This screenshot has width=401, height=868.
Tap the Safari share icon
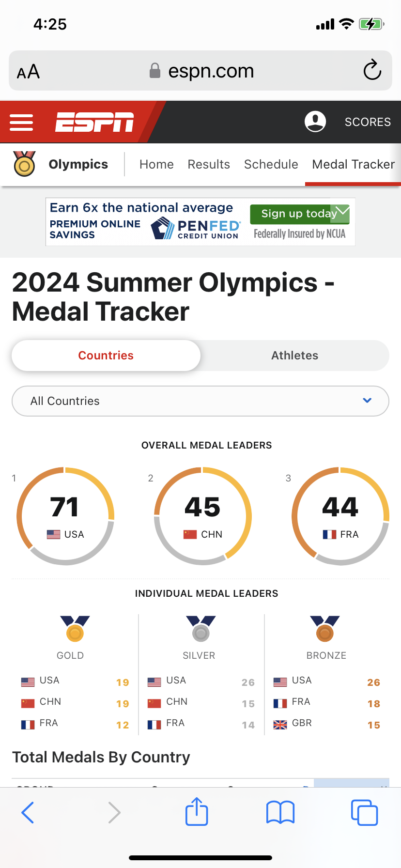[197, 812]
